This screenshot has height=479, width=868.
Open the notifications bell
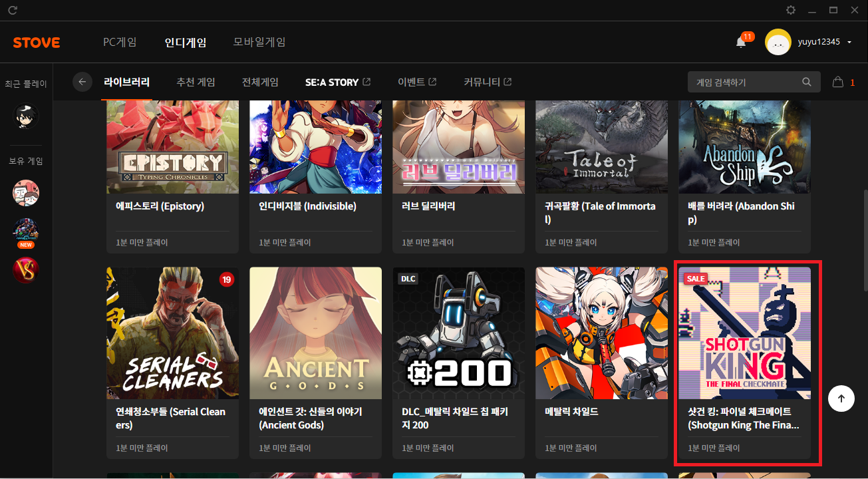coord(741,43)
